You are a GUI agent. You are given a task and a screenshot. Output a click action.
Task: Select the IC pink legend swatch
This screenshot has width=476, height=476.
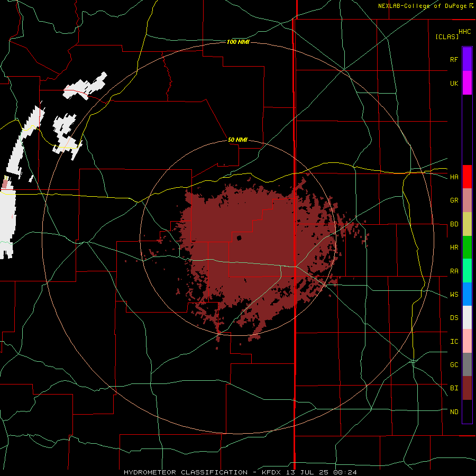467,341
